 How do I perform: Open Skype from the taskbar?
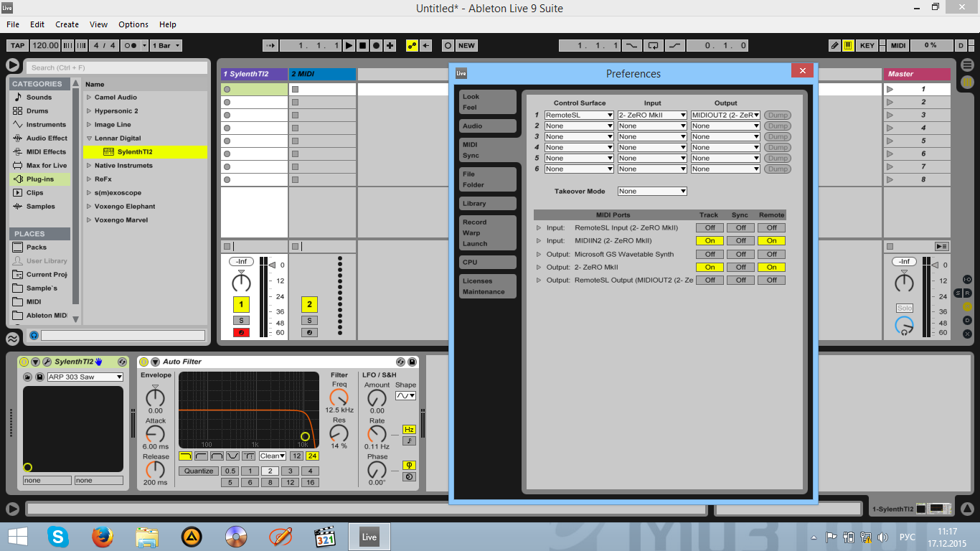tap(58, 537)
